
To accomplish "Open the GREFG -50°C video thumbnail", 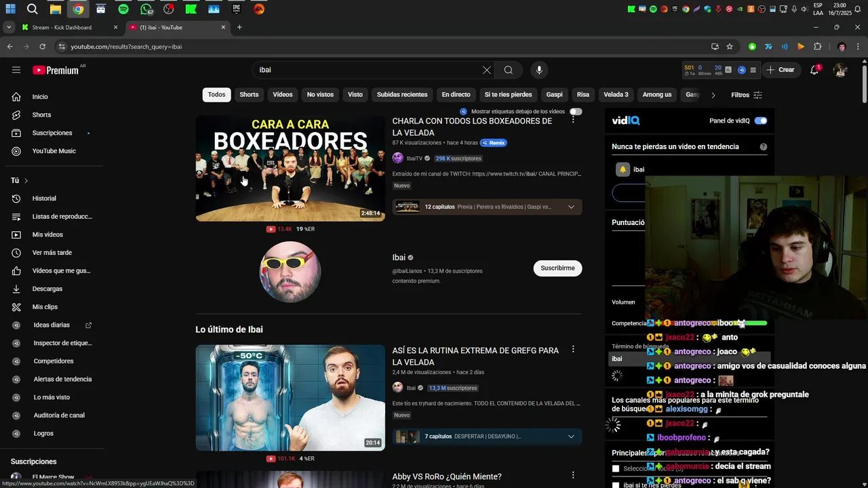I will [x=290, y=398].
